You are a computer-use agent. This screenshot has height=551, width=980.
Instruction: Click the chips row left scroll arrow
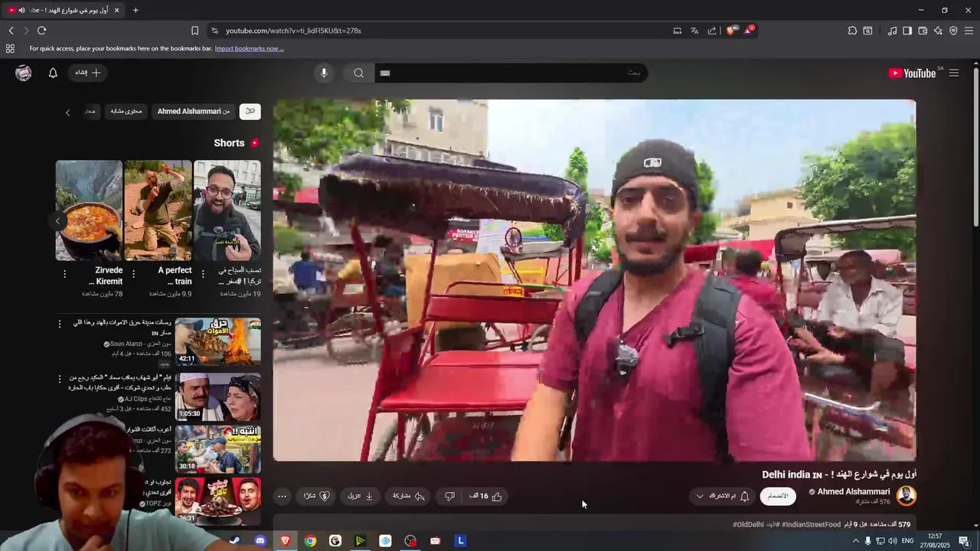tap(67, 112)
